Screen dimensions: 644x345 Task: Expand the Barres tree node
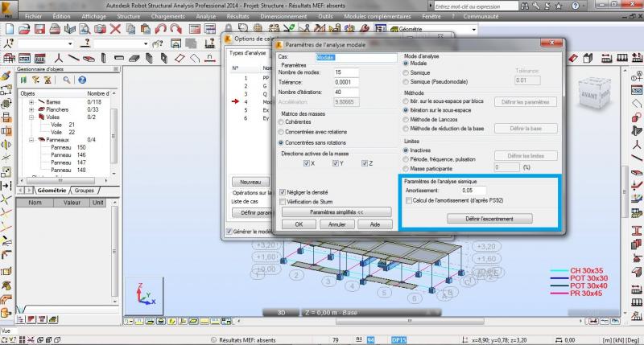[x=31, y=102]
